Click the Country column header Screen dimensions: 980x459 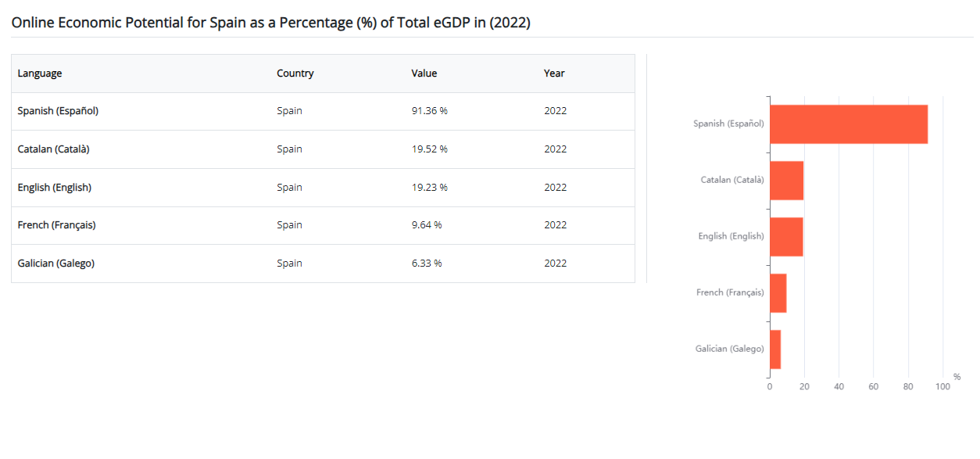click(x=295, y=74)
